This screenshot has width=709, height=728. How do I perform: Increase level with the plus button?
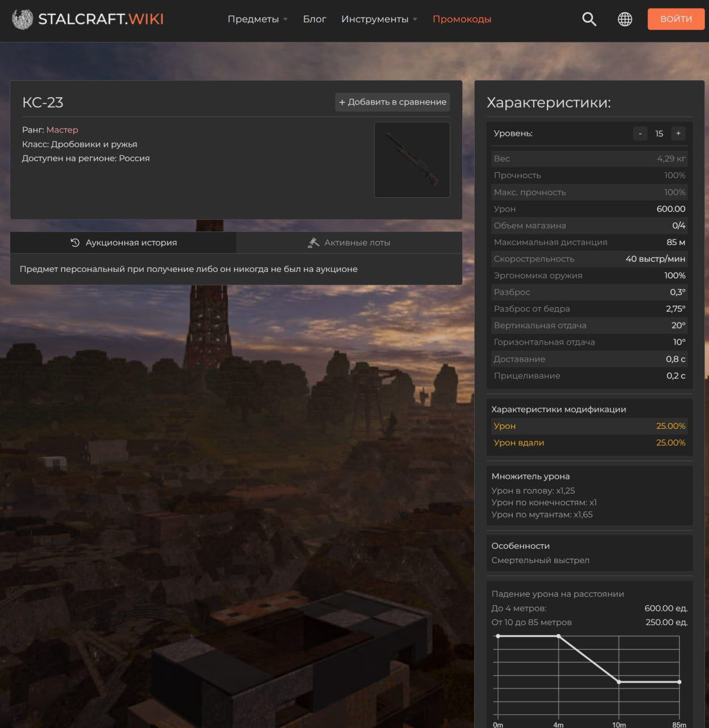(678, 134)
